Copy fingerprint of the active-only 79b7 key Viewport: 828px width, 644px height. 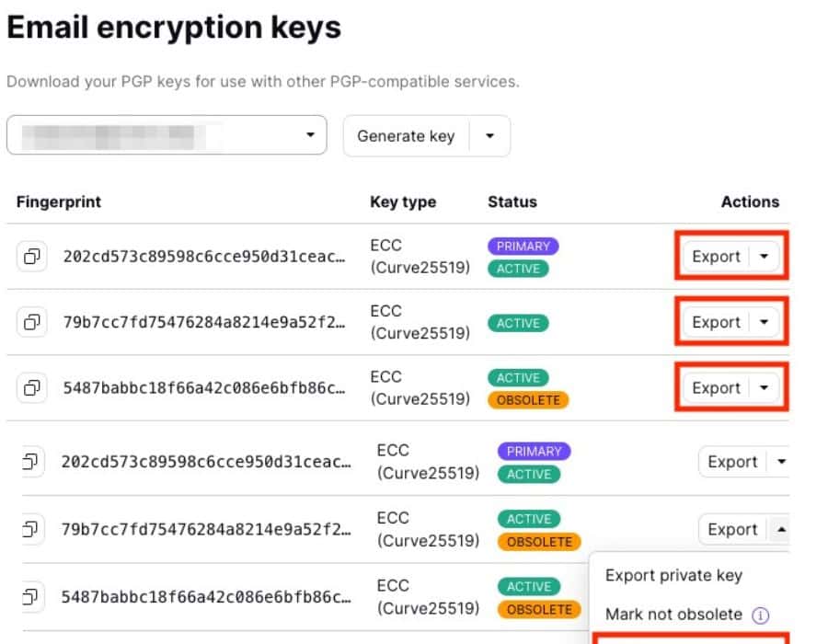[x=32, y=322]
